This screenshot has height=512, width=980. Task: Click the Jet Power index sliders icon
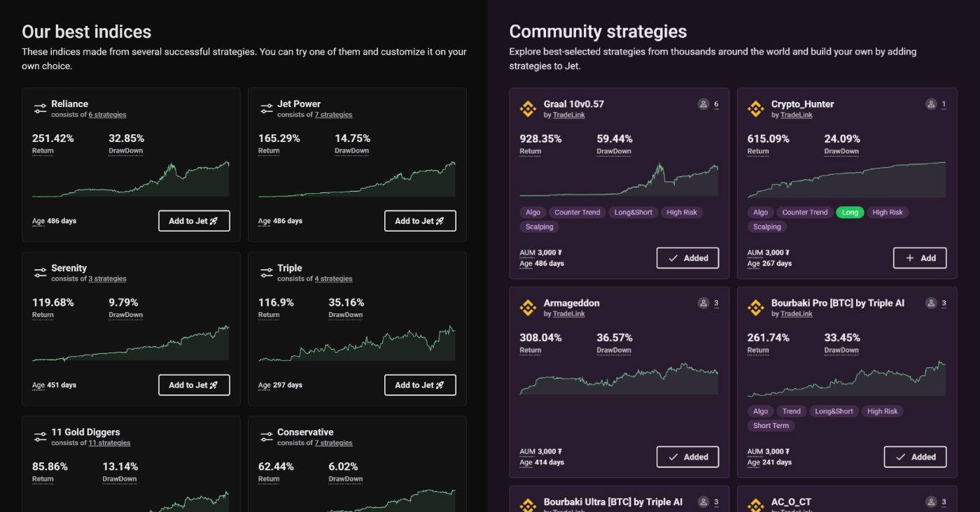(266, 108)
